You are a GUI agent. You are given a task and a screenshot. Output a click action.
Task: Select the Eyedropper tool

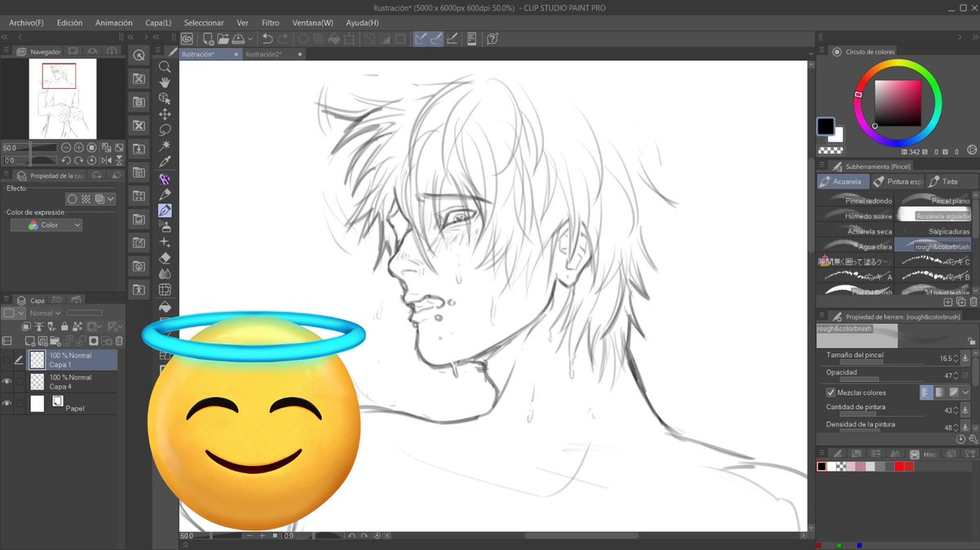[165, 162]
